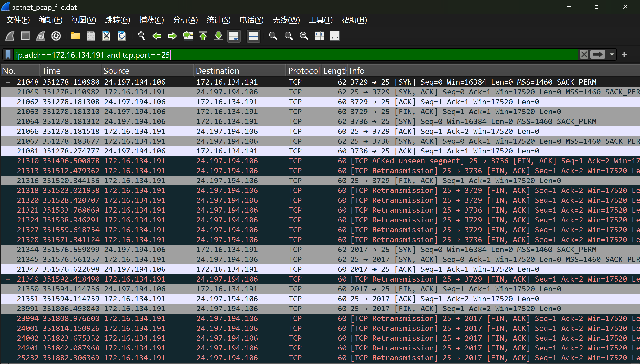Image resolution: width=640 pixels, height=364 pixels.
Task: Add a filter button with plus
Action: (x=624, y=55)
